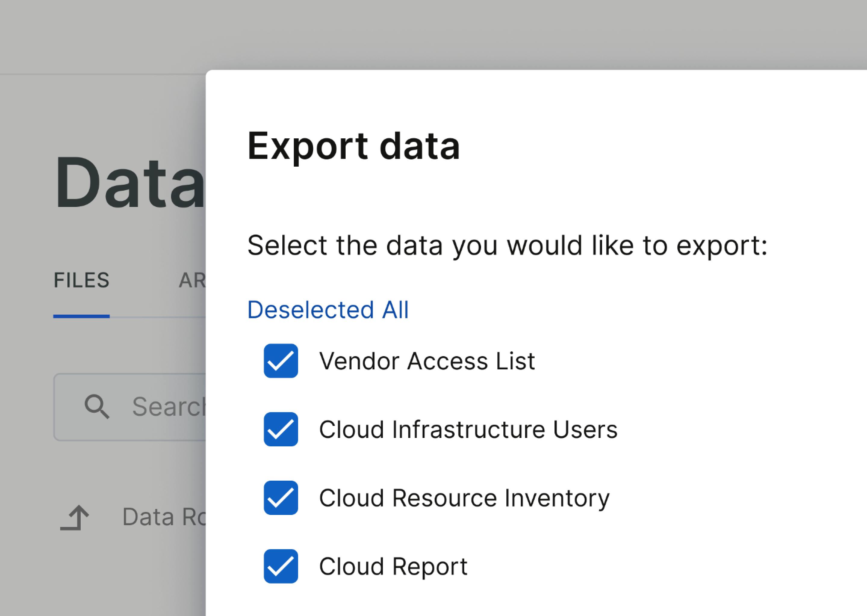The image size is (867, 616).
Task: Click the Cloud Report label text
Action: (x=393, y=567)
